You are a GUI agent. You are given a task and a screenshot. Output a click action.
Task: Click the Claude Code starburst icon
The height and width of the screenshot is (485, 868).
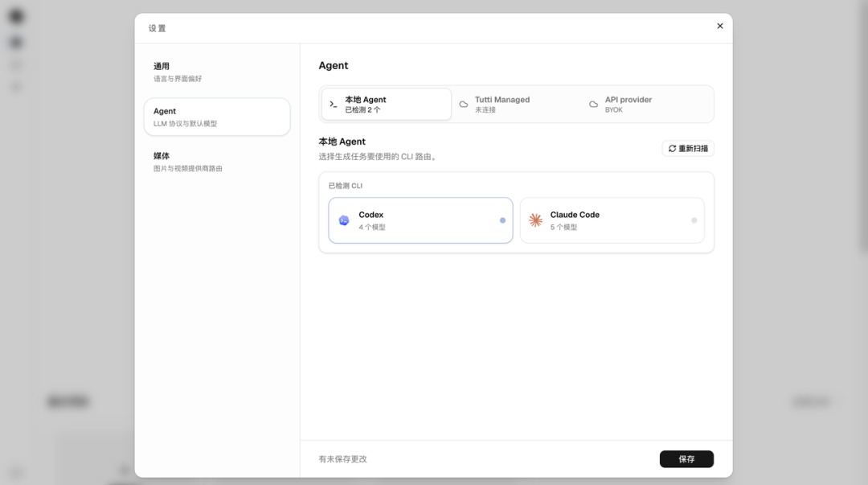pos(535,220)
